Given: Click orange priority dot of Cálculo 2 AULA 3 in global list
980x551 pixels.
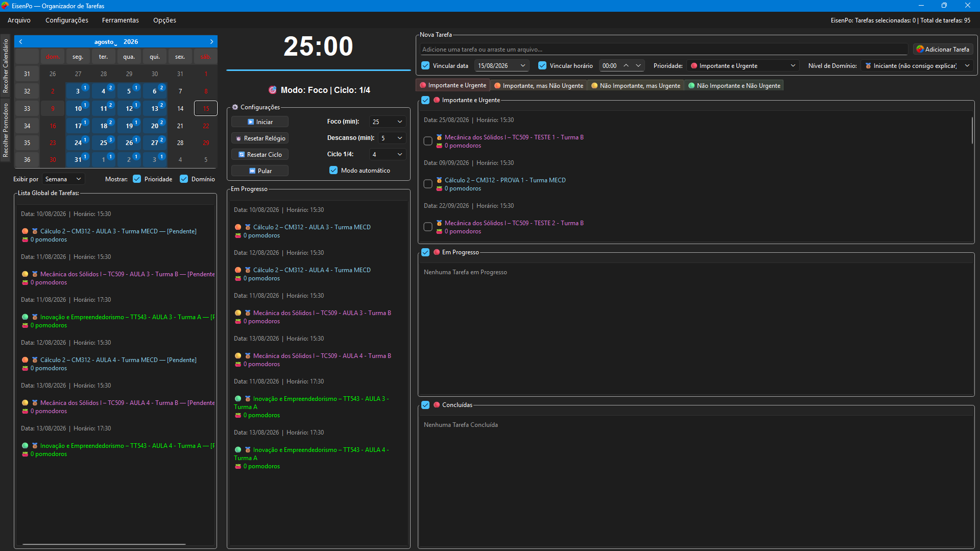Looking at the screenshot, I should point(25,231).
